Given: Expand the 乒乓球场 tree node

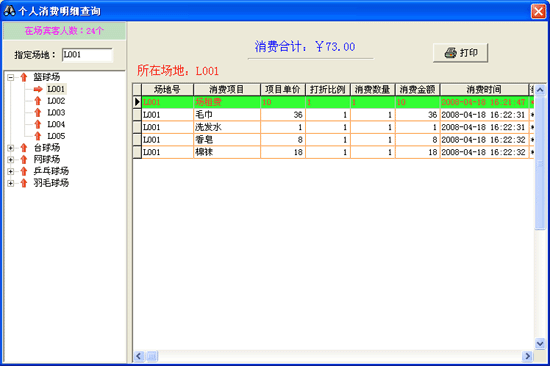Looking at the screenshot, I should pyautogui.click(x=11, y=172).
